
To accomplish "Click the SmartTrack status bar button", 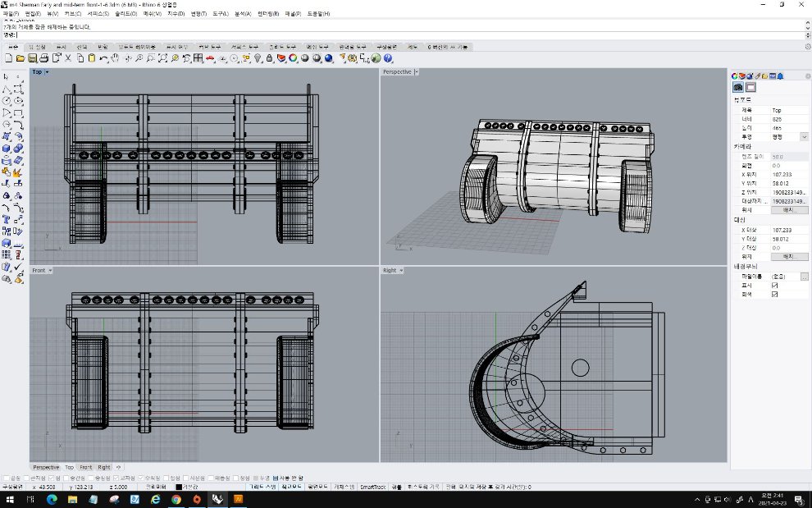I will [374, 487].
